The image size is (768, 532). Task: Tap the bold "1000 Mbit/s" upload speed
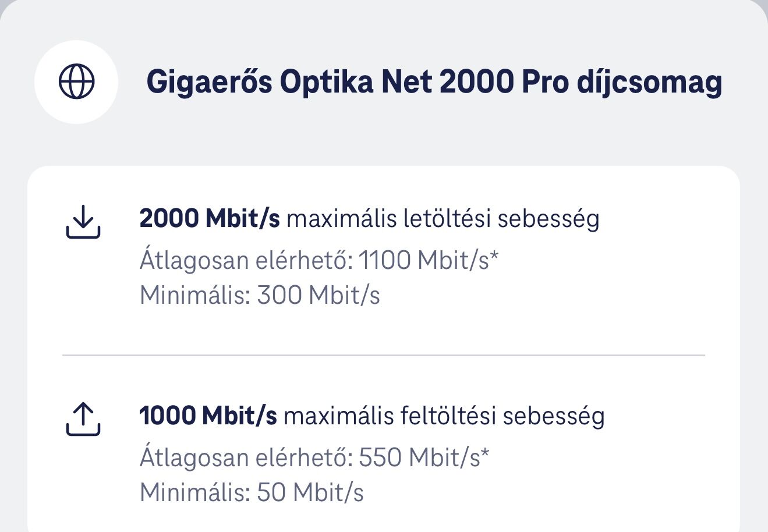point(208,416)
